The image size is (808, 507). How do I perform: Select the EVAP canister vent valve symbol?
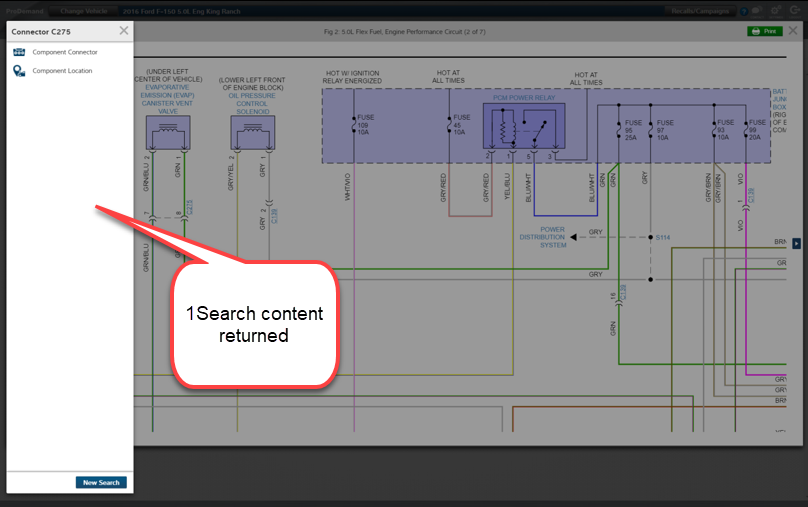coord(166,131)
